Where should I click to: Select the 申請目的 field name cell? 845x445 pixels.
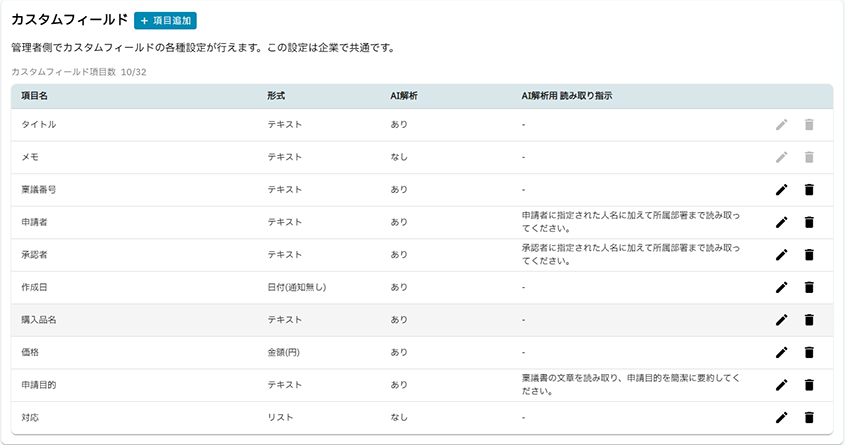39,385
